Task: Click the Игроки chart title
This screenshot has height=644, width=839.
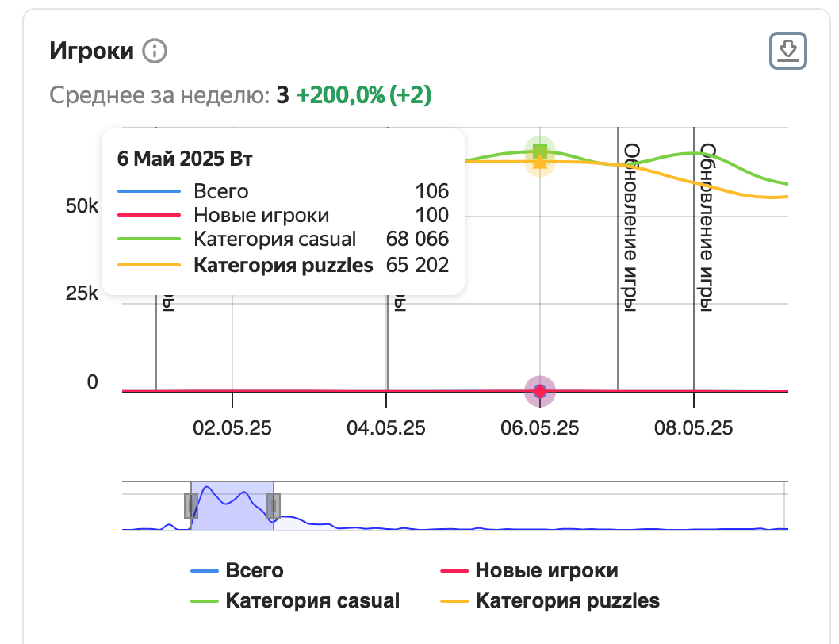Action: point(92,52)
